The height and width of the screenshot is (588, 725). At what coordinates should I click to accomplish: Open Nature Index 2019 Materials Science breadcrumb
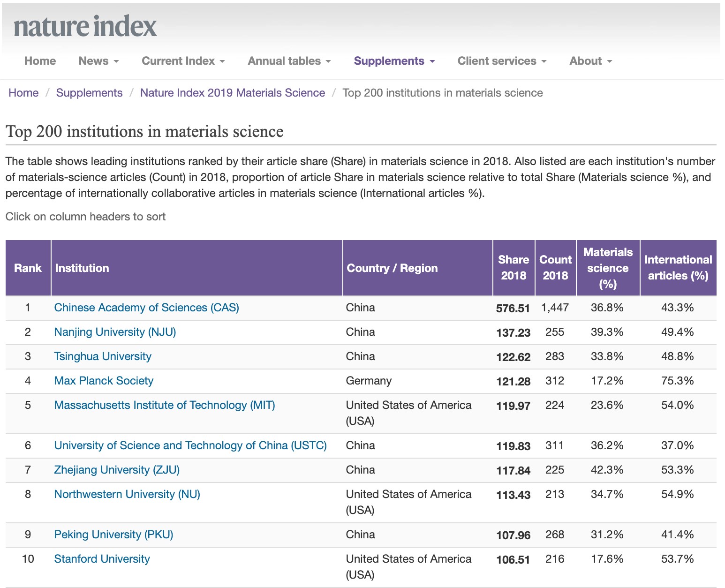tap(233, 93)
